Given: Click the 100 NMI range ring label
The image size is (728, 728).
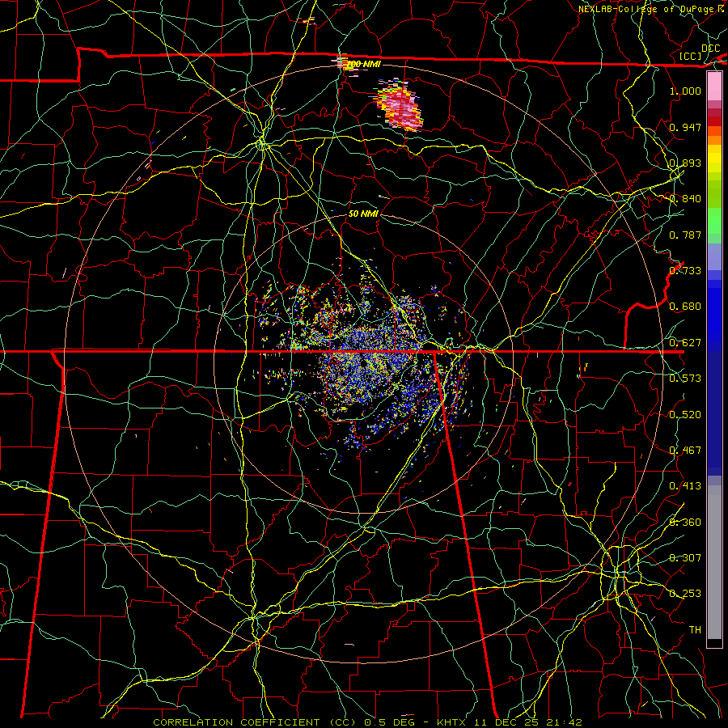Looking at the screenshot, I should (363, 64).
